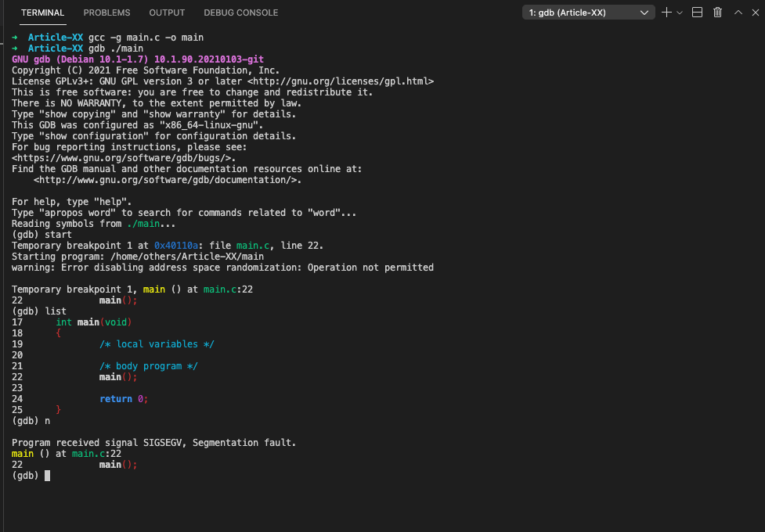765x532 pixels.
Task: Click the 'int main(void)' source line 17
Action: click(94, 322)
